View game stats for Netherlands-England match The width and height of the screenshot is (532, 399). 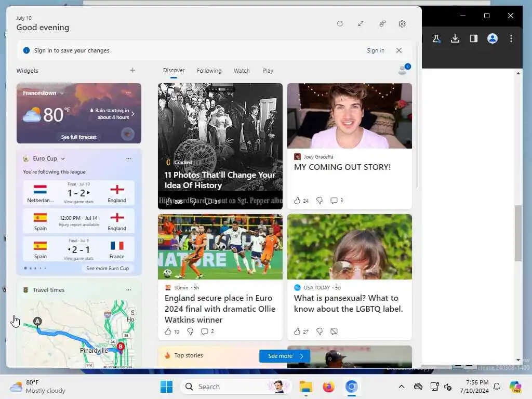[x=79, y=202]
